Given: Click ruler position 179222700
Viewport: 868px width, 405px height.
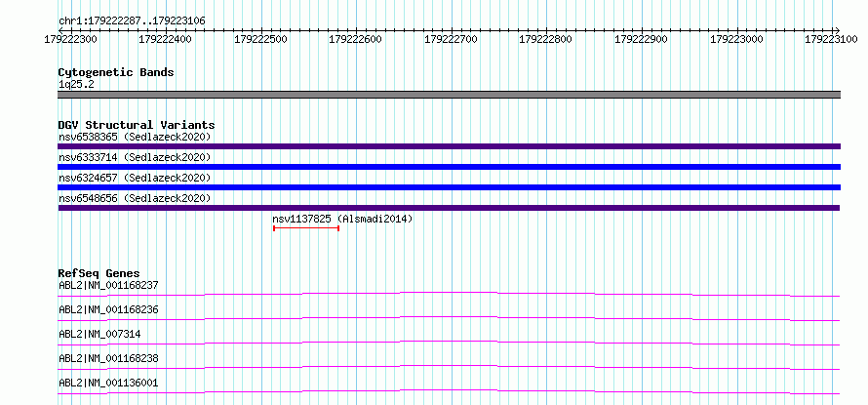Looking at the screenshot, I should click(452, 39).
